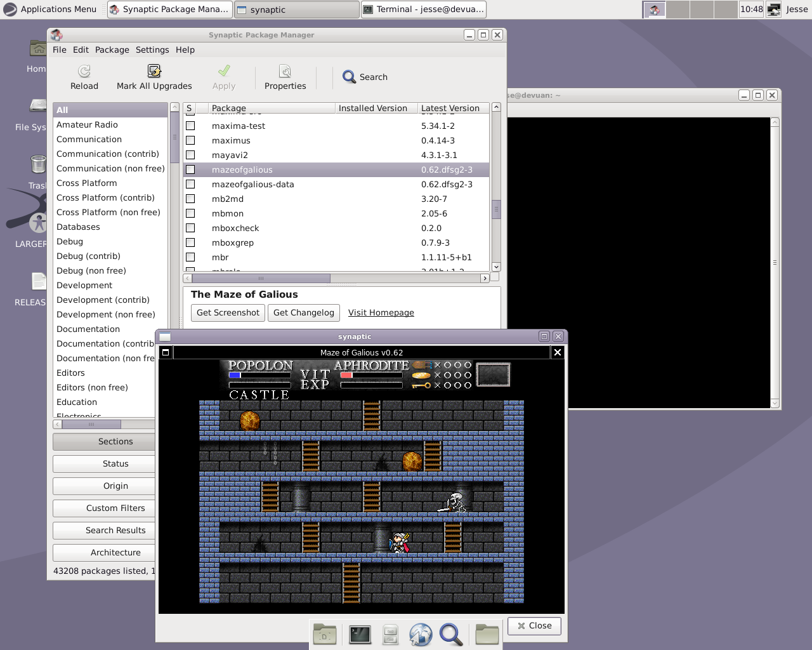
Task: Click the show desktop folder dock icon
Action: click(325, 634)
